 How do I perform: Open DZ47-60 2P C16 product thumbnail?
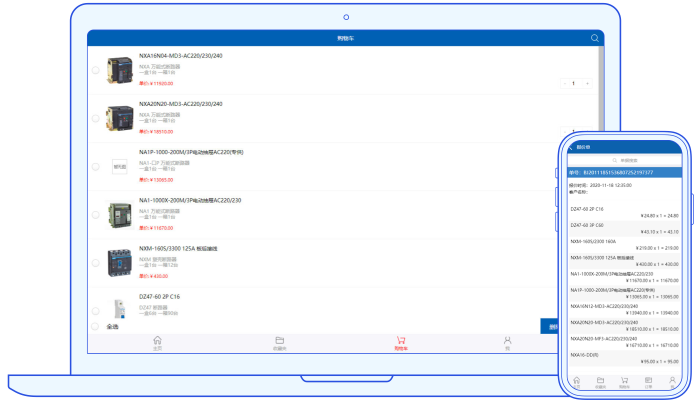[x=120, y=308]
